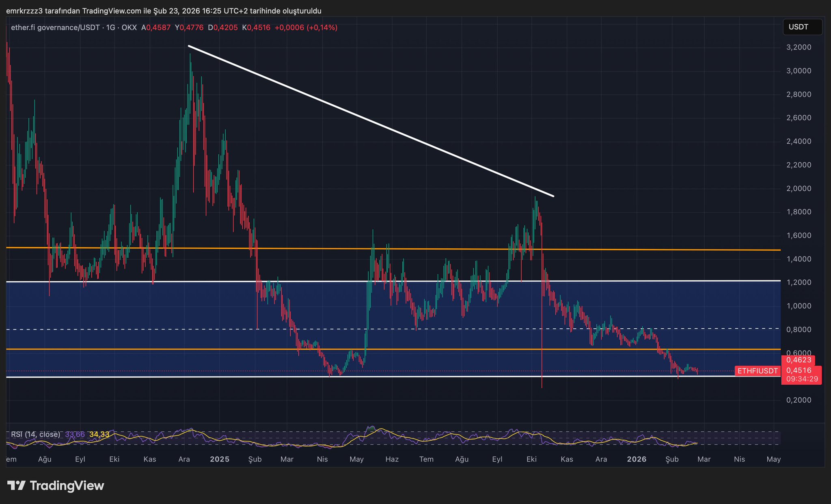Screen dimensions: 831x504
Task: Click the ether.fi governance/USDT symbol title
Action: (x=55, y=28)
